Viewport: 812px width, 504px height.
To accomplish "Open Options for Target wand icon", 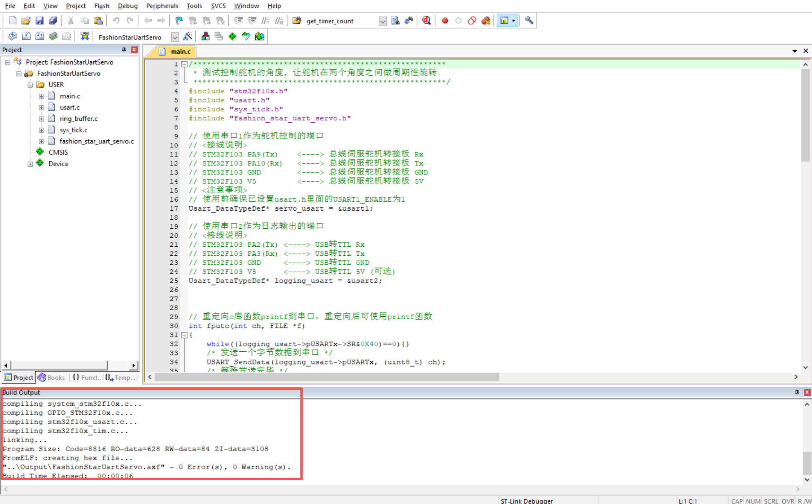I will coord(187,36).
